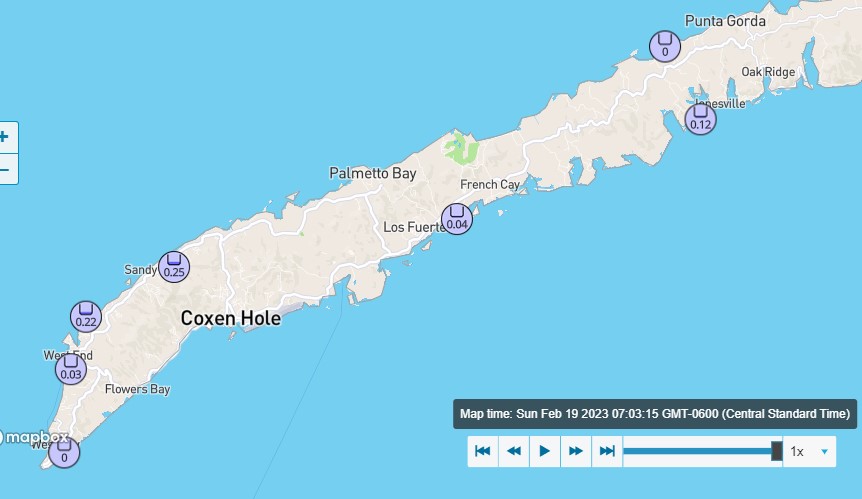The height and width of the screenshot is (499, 862).
Task: Start map animation with play button
Action: click(x=545, y=451)
